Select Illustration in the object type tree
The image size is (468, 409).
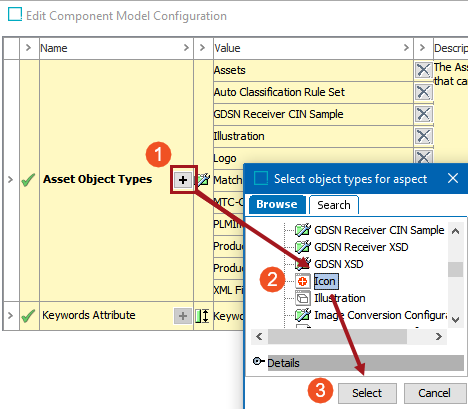[x=340, y=298]
